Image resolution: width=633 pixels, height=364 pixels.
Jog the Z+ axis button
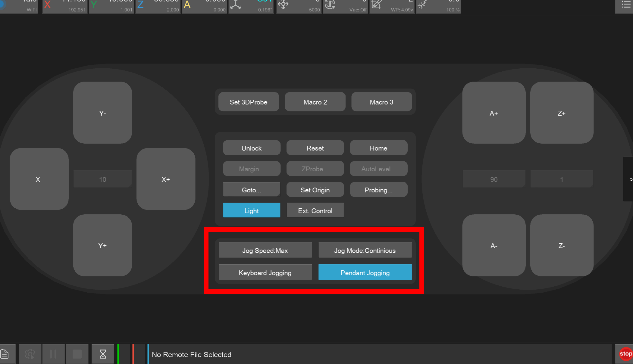tap(561, 113)
